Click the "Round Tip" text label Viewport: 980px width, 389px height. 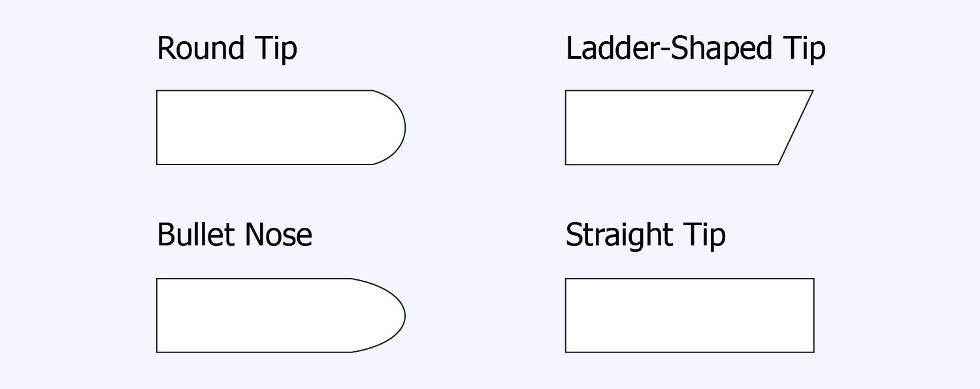click(227, 49)
